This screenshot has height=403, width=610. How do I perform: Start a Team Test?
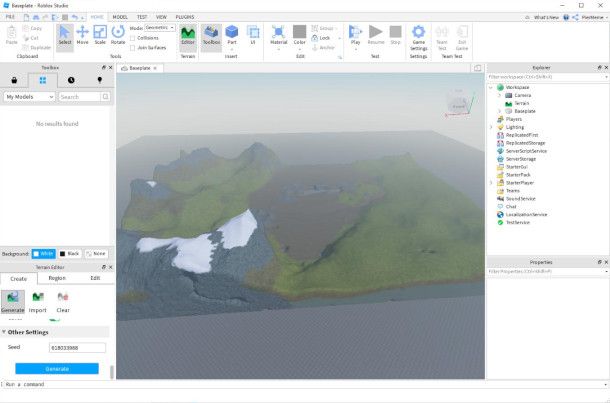[442, 38]
